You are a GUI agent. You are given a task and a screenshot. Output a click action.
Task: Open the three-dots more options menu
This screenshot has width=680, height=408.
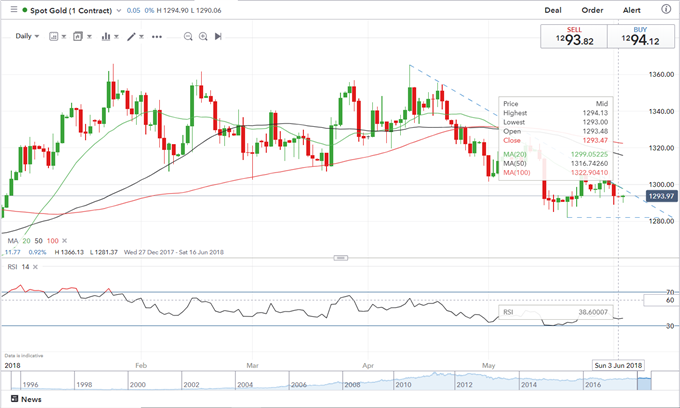click(157, 37)
